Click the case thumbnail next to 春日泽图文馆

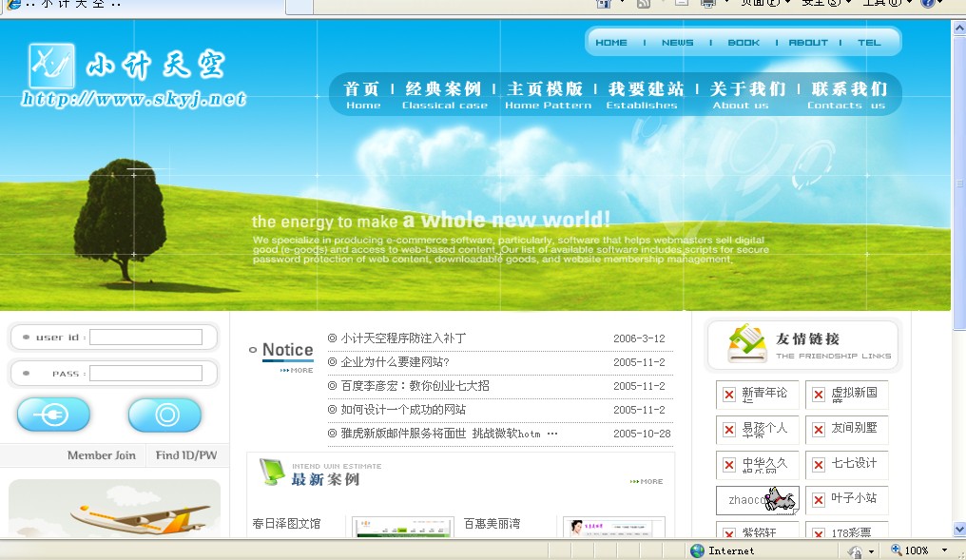click(403, 528)
